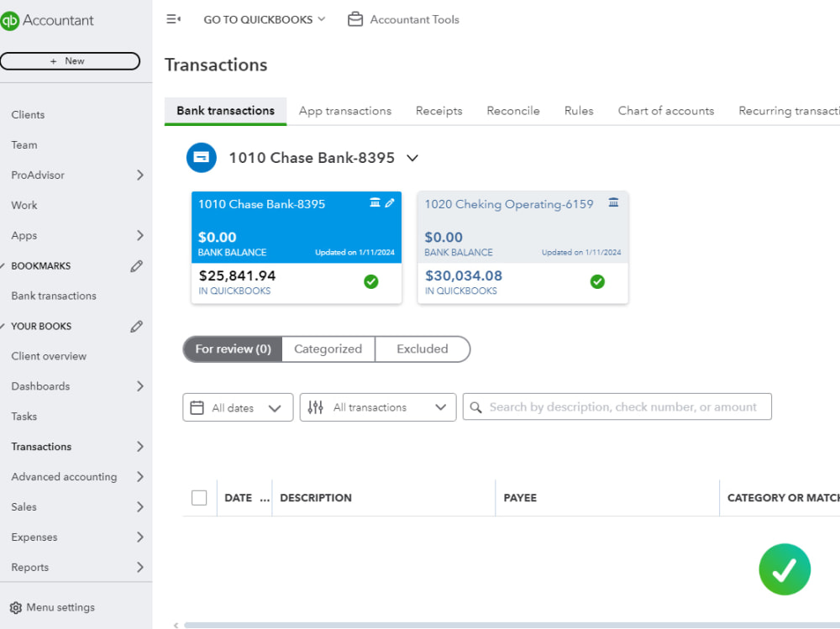The width and height of the screenshot is (840, 629).
Task: Click the bank icon on the 1010 Chase Bank-8395 card
Action: (375, 202)
